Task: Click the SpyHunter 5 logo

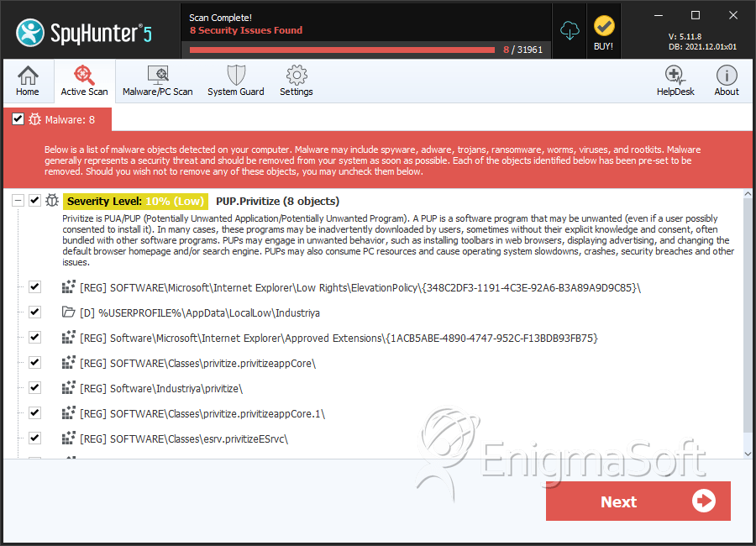Action: (84, 33)
